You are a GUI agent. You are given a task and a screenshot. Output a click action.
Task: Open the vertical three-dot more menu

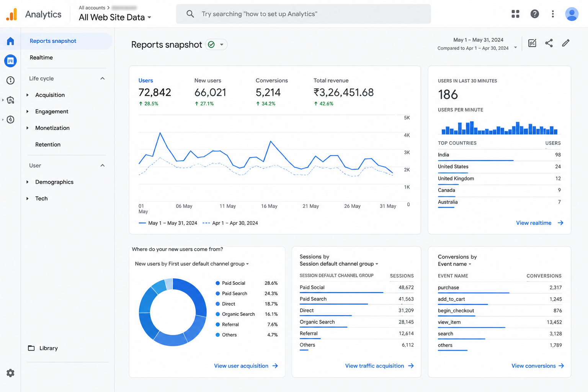pos(552,14)
